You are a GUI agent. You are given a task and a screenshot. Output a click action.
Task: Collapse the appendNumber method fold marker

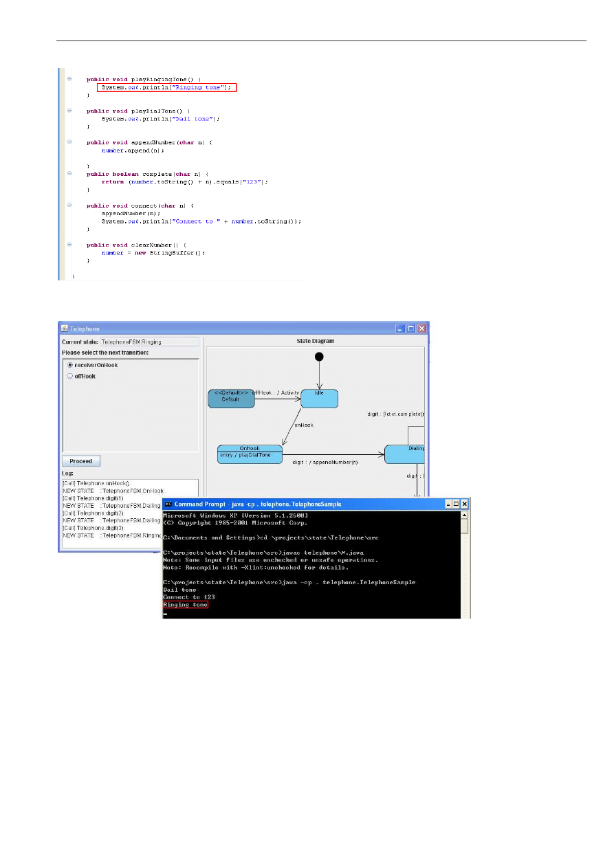point(69,142)
